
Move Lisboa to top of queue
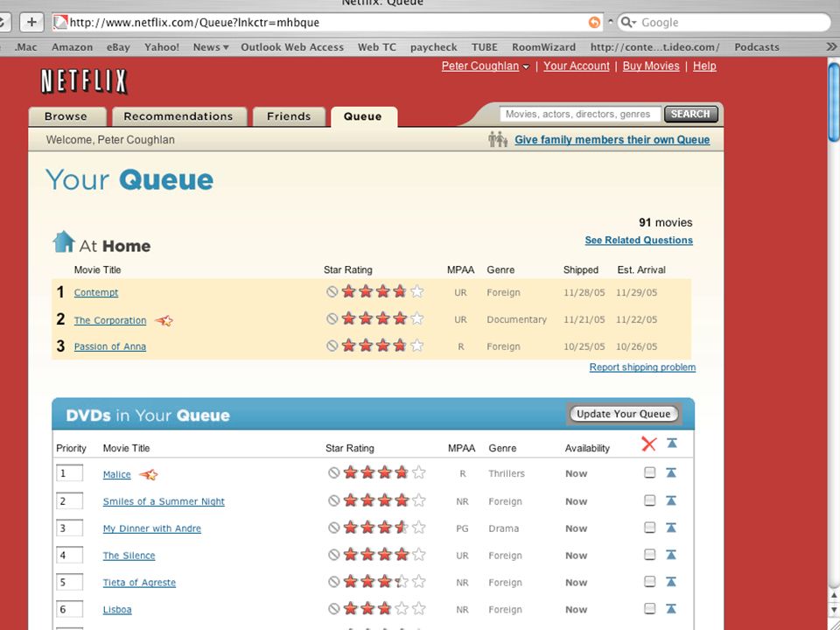tap(671, 609)
